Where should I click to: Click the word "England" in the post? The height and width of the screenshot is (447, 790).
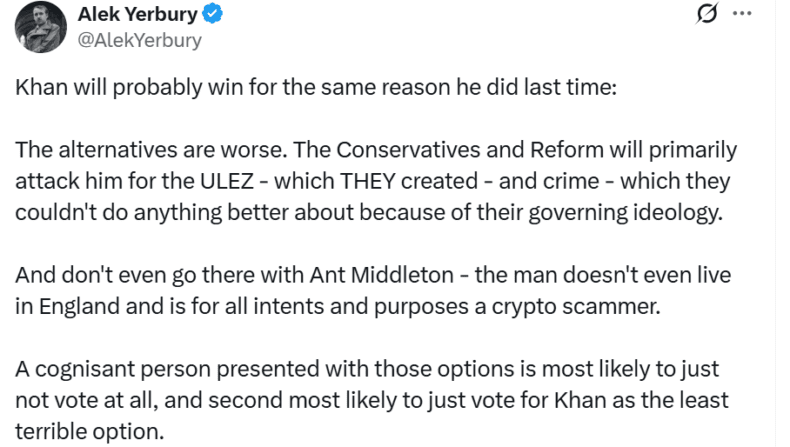[73, 307]
